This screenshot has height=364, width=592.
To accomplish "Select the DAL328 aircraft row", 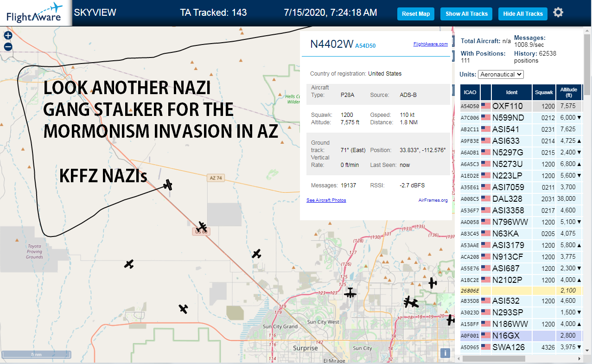I will pos(521,199).
